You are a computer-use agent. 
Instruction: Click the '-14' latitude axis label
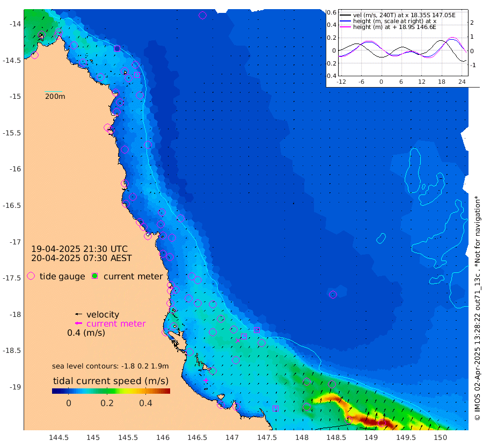pos(15,24)
